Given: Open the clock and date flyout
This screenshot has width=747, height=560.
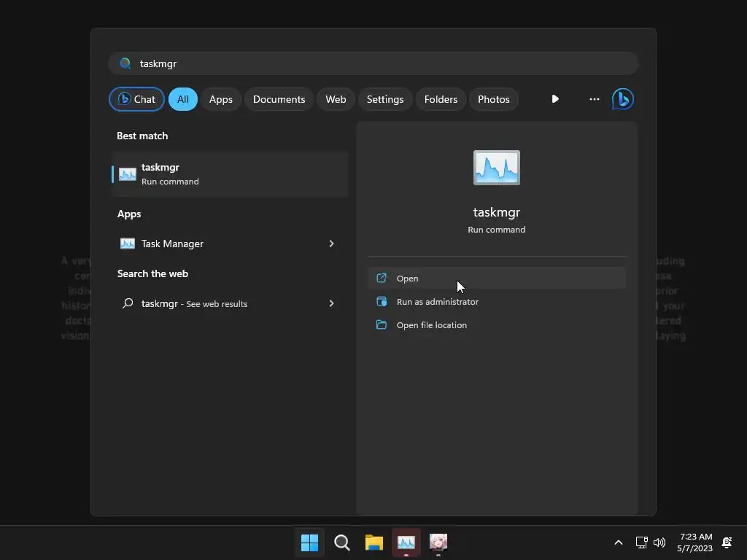Looking at the screenshot, I should (695, 542).
